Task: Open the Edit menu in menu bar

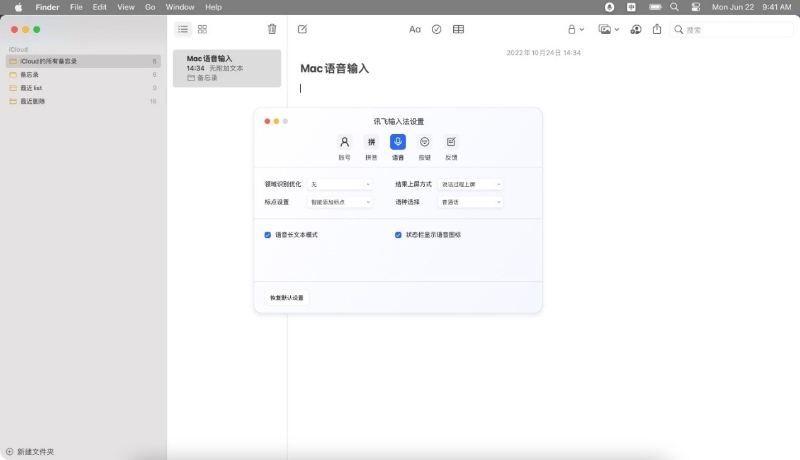Action: [100, 7]
